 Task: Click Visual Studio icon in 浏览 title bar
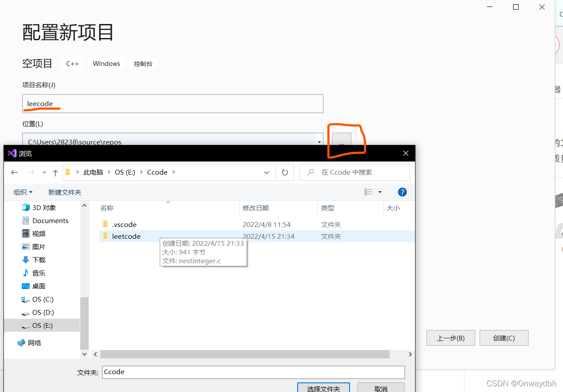12,153
